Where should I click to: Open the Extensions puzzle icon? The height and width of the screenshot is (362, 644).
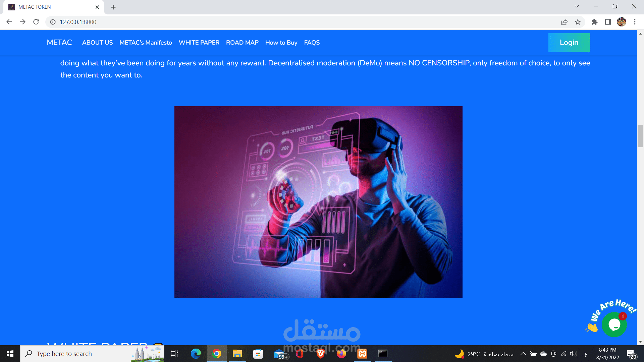pos(594,22)
